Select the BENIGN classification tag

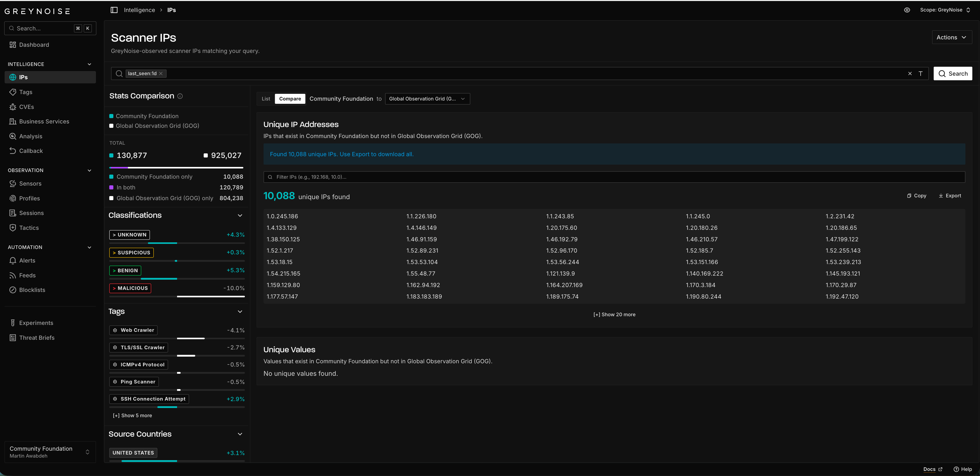(125, 270)
